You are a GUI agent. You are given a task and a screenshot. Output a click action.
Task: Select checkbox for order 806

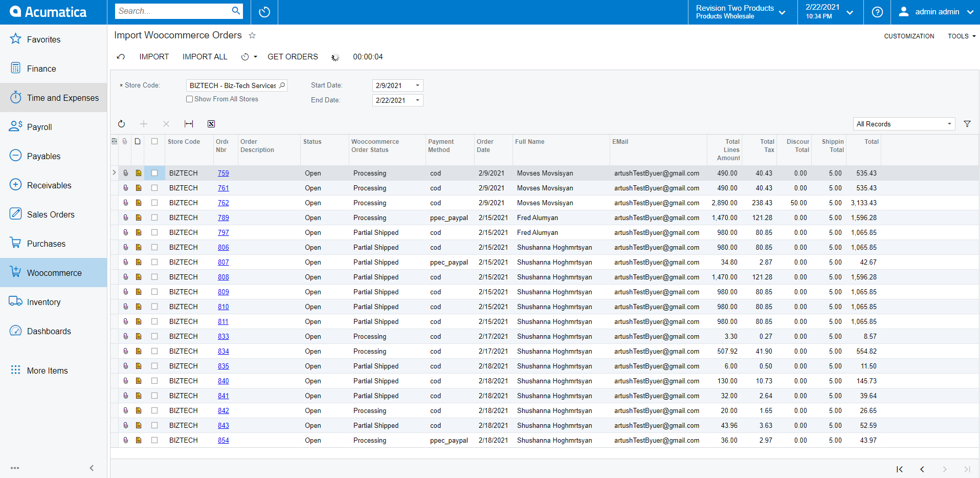[154, 247]
